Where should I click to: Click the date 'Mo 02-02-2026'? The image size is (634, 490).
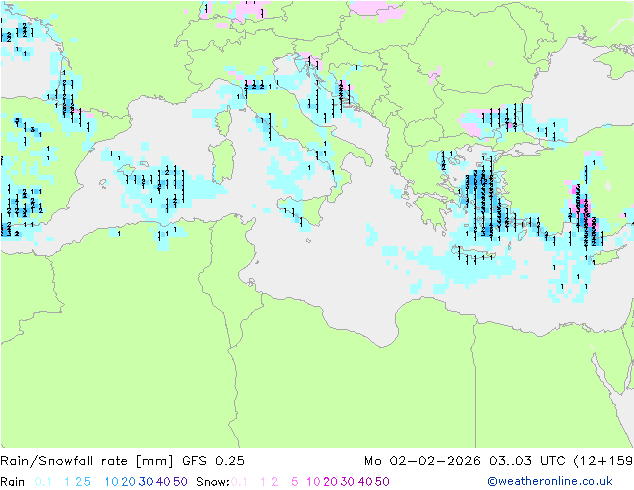click(422, 461)
